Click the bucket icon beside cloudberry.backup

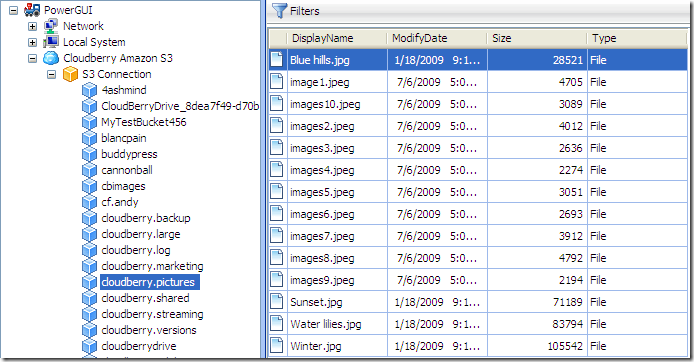click(x=89, y=218)
